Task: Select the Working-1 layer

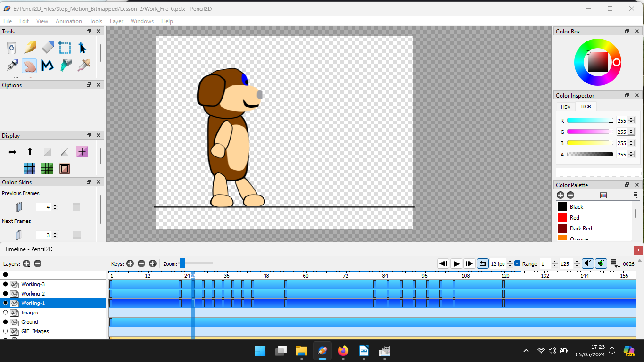Action: coord(53,303)
